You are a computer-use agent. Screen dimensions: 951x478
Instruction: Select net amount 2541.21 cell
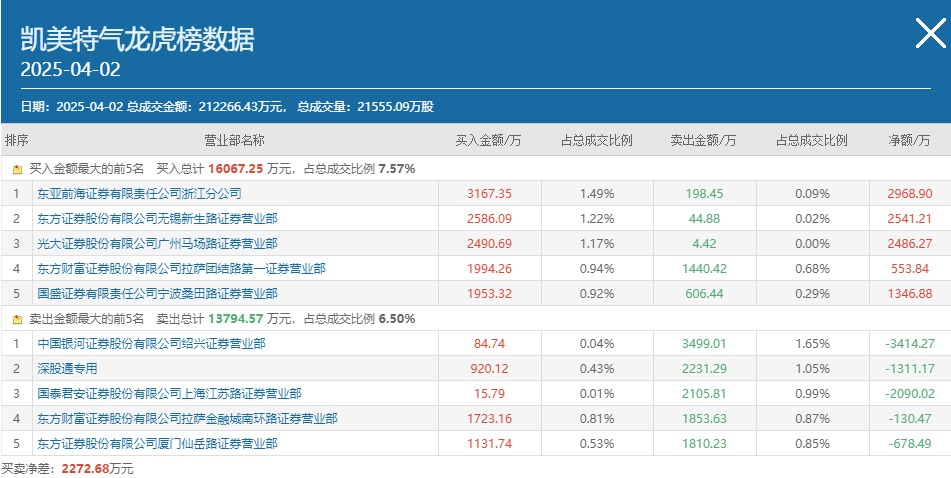click(x=910, y=218)
